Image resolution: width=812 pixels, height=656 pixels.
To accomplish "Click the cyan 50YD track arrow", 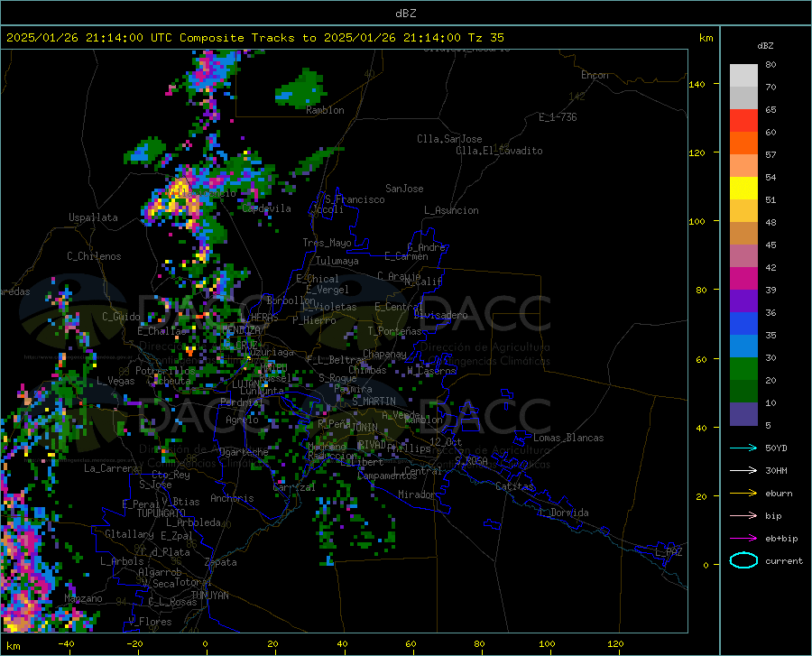I will pyautogui.click(x=743, y=448).
